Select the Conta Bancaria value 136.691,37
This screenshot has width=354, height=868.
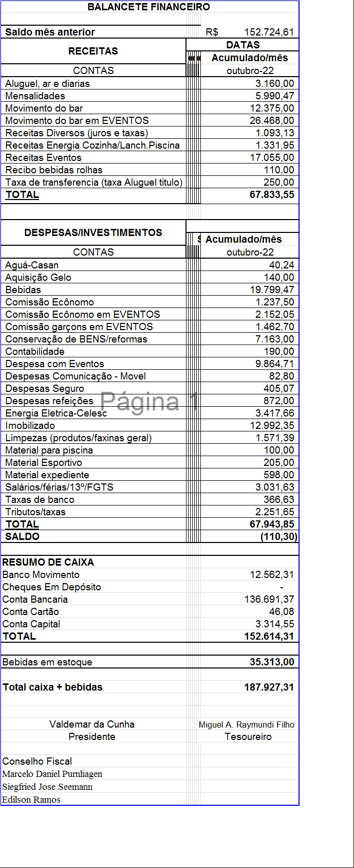(269, 599)
